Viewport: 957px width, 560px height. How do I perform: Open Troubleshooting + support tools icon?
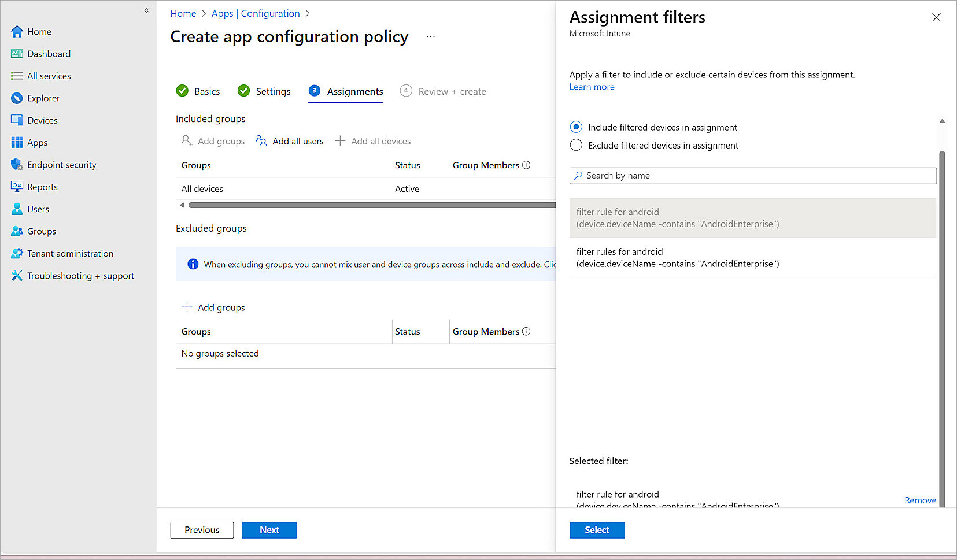[x=17, y=276]
